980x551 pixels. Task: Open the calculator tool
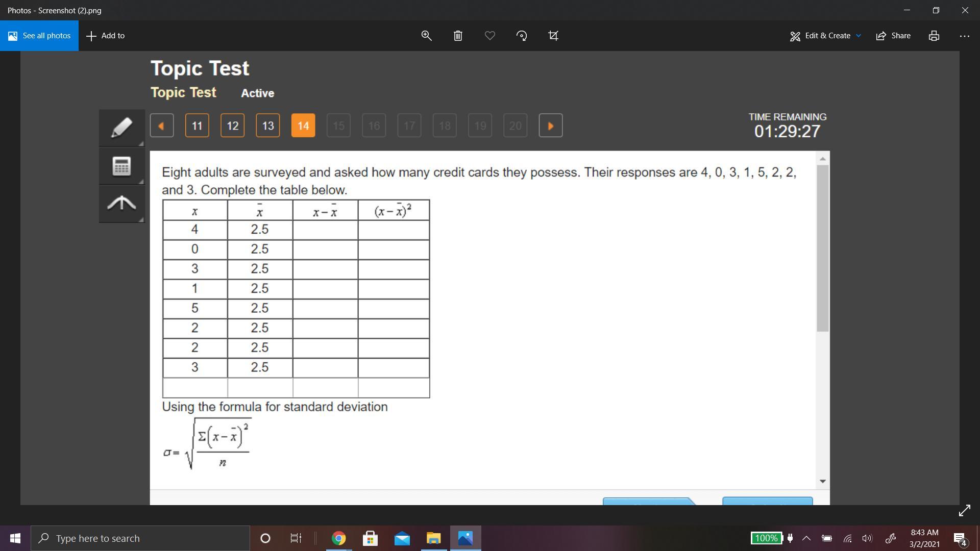tap(121, 166)
